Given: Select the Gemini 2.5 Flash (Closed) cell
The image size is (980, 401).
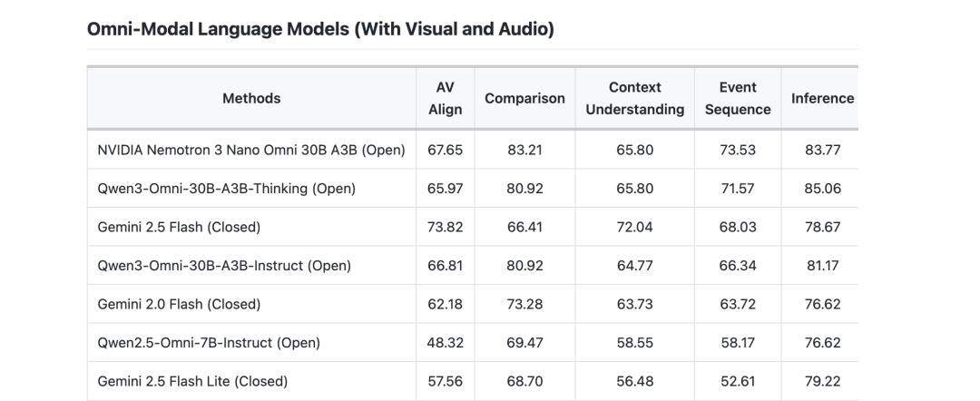Looking at the screenshot, I should pyautogui.click(x=179, y=227).
